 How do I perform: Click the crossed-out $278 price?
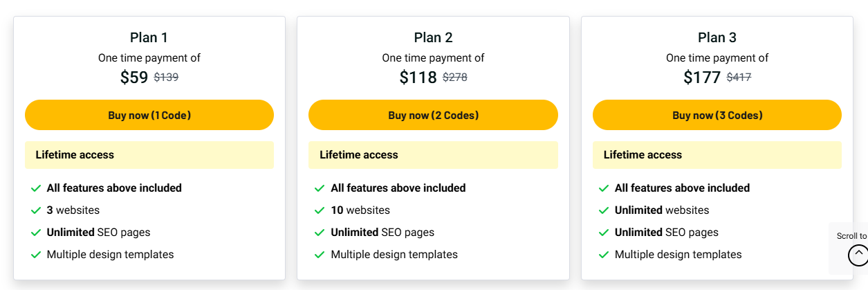455,78
